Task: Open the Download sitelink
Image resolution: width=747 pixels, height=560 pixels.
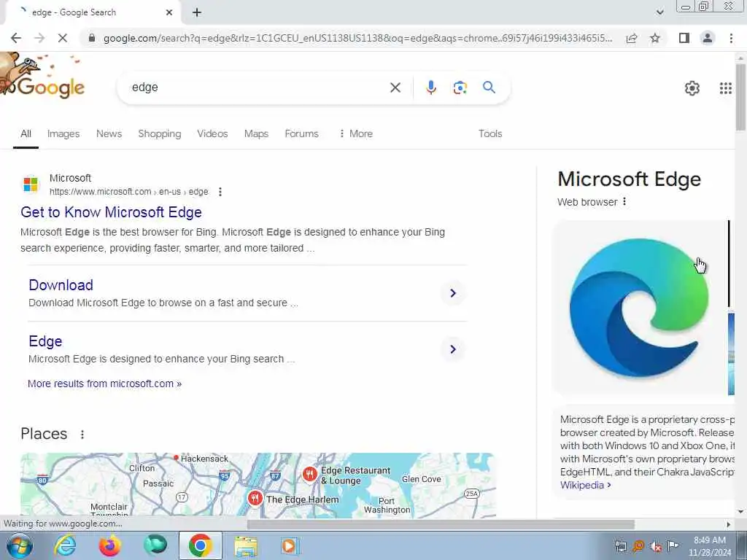Action: 61,285
